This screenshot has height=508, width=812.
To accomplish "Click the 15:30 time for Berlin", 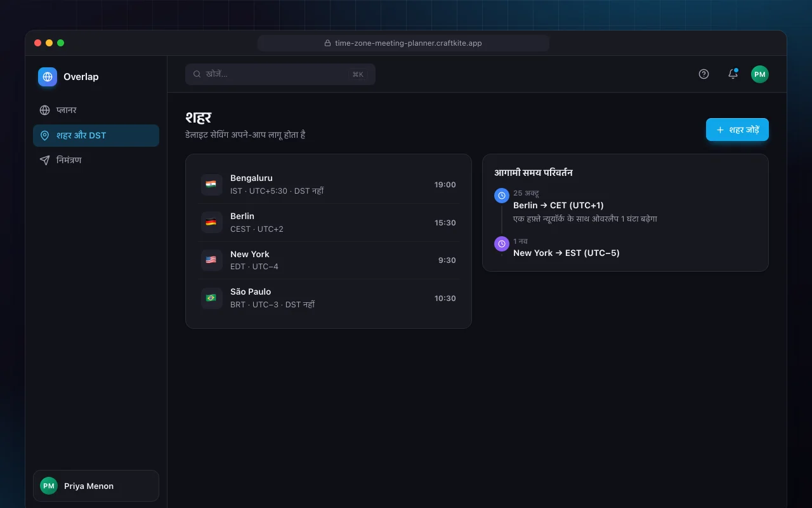I will pos(445,223).
